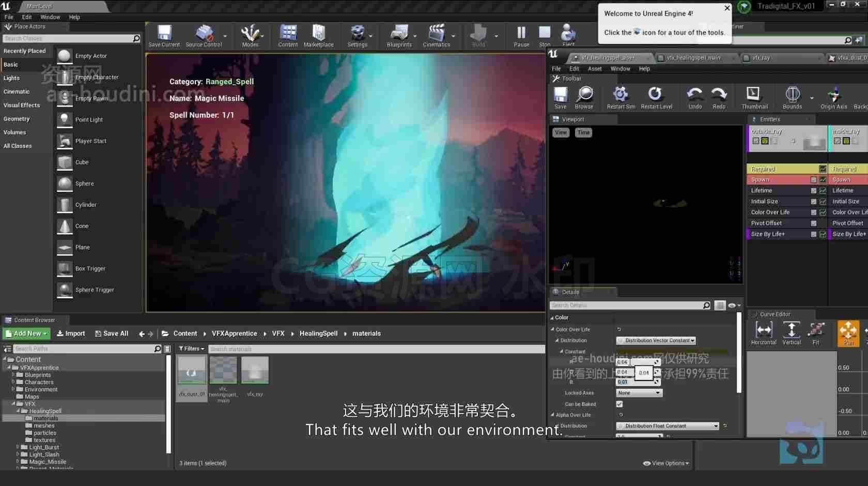868x486 pixels.
Task: Select vfx_ray material thumbnail
Action: pos(255,370)
